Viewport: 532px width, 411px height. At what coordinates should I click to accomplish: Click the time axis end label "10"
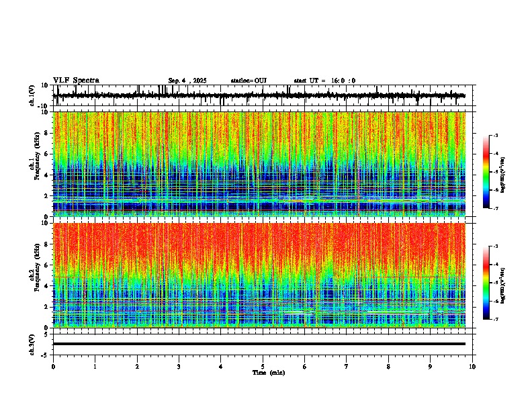point(472,367)
